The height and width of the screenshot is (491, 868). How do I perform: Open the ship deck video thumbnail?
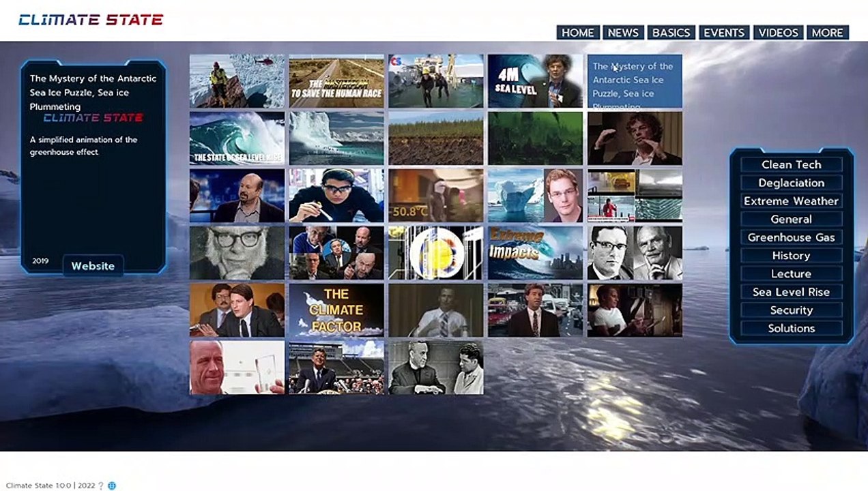tap(436, 81)
